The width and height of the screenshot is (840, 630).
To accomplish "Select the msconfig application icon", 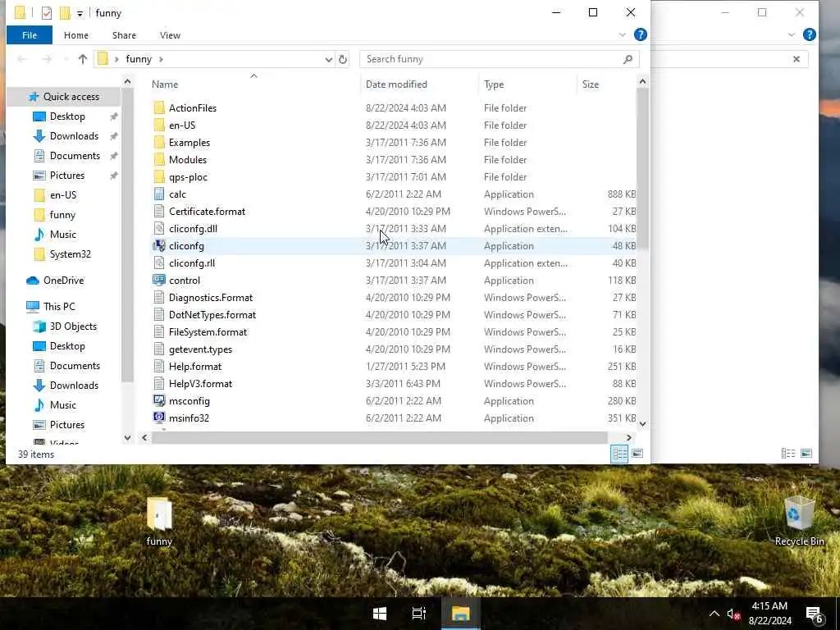I will click(159, 400).
